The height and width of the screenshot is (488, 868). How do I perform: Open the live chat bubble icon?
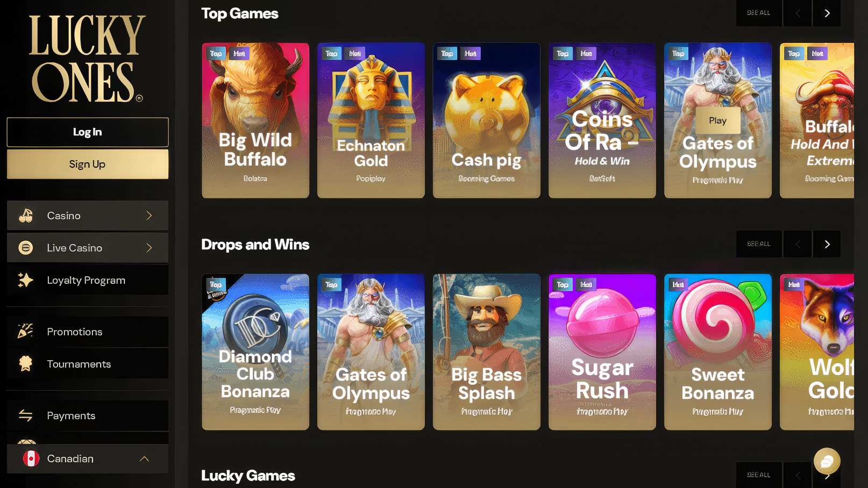(827, 461)
